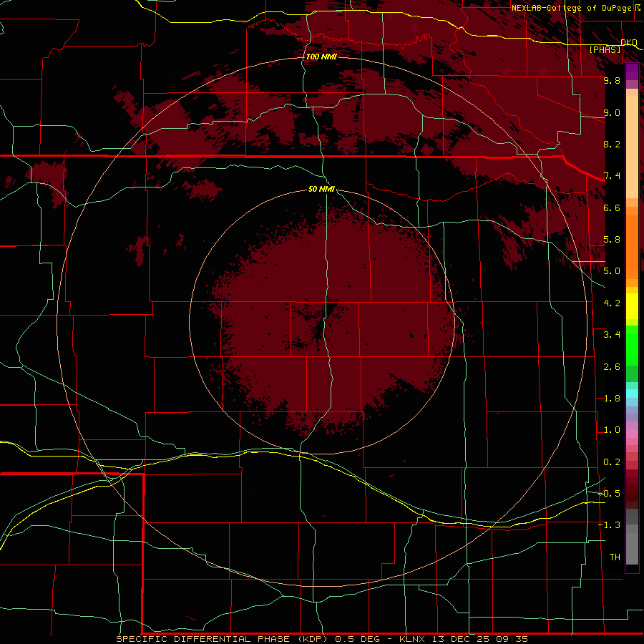This screenshot has height=644, width=644.
Task: Click the 5.8 scale label
Action: (612, 240)
